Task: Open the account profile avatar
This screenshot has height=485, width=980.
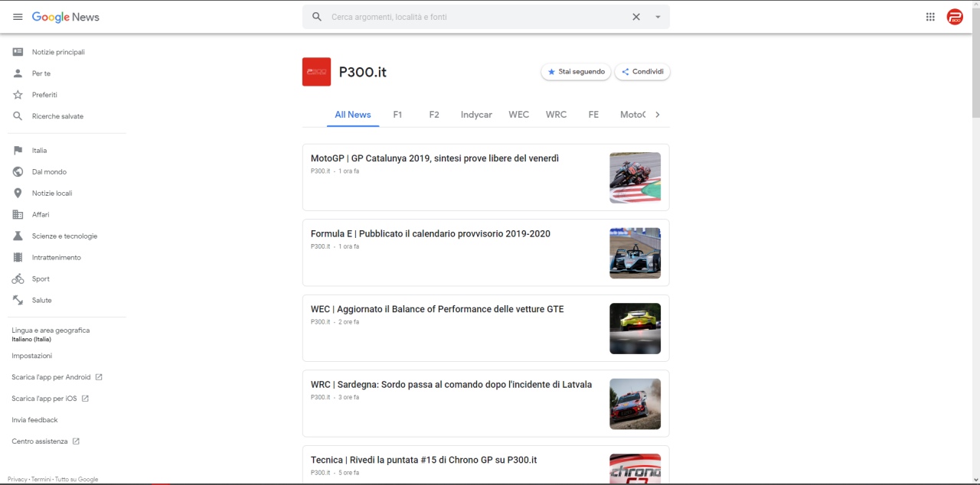Action: pos(955,17)
